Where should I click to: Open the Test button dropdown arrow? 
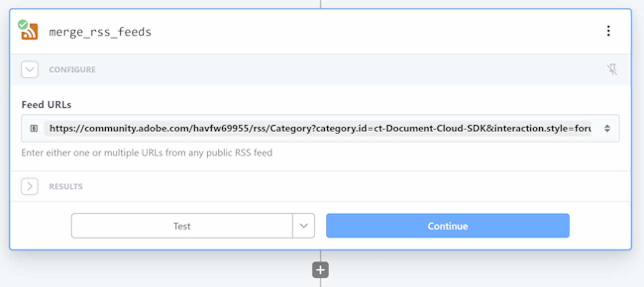click(x=304, y=226)
